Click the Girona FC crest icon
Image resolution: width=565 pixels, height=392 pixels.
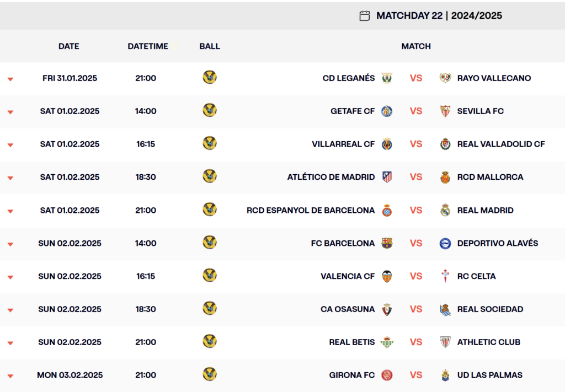[387, 375]
